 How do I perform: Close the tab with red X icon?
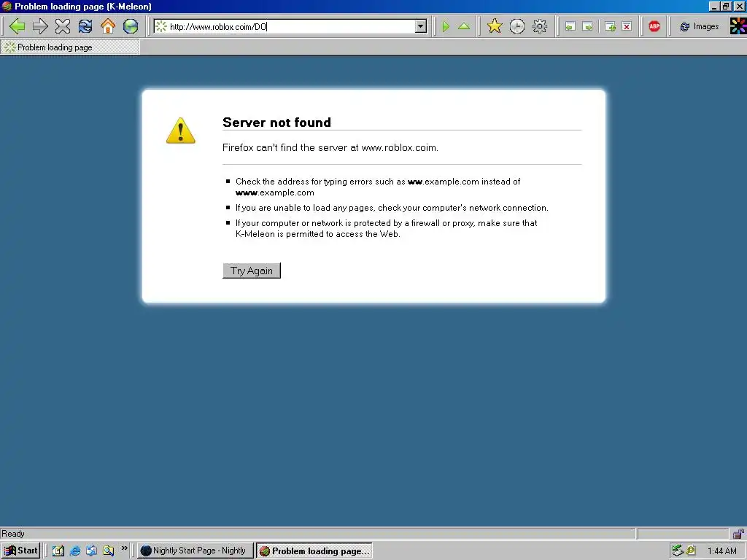pos(627,27)
